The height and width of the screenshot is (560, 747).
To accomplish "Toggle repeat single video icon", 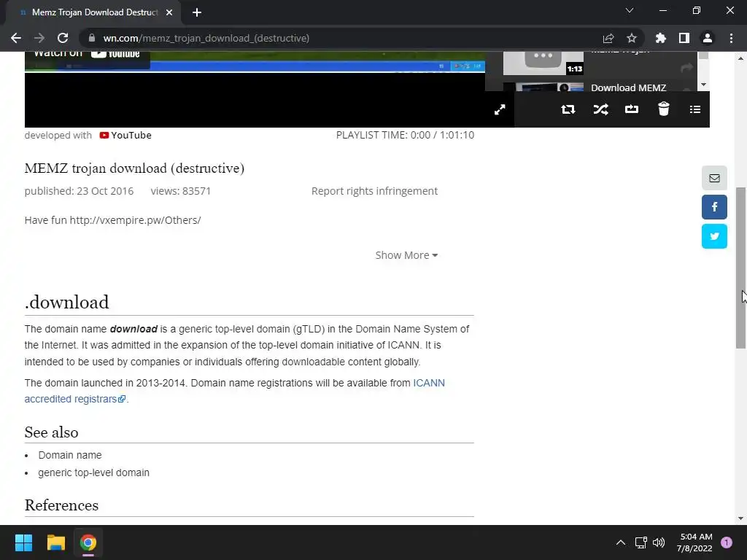I will point(632,109).
